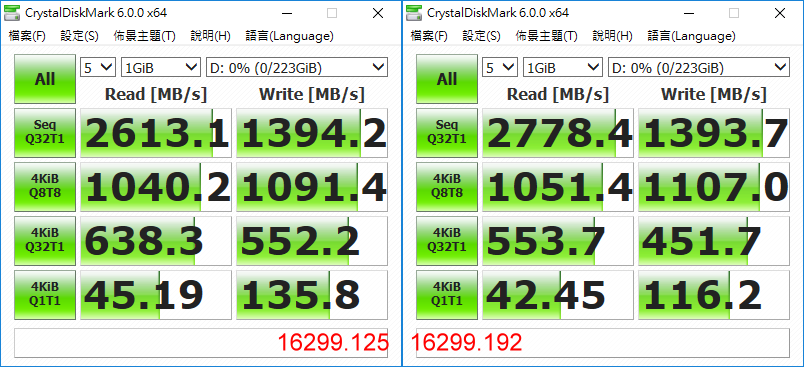Start 4KiB Q1T1 test in left window
804x367 pixels.
coord(45,295)
